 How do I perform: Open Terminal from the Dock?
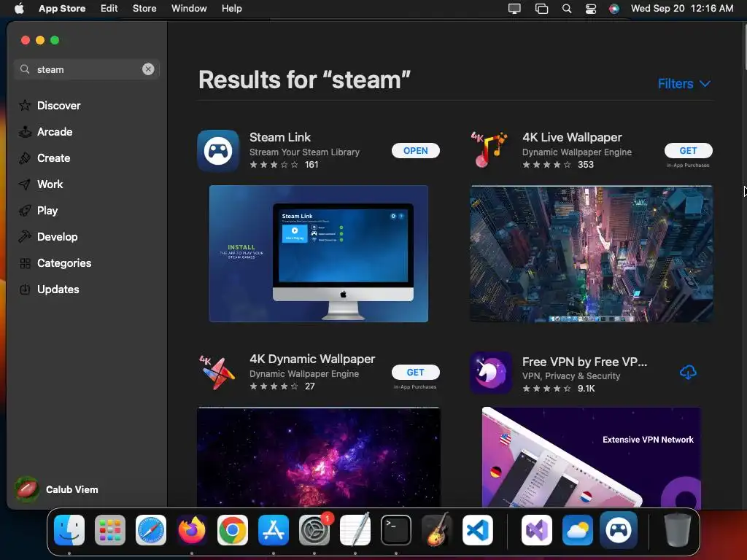tap(396, 530)
